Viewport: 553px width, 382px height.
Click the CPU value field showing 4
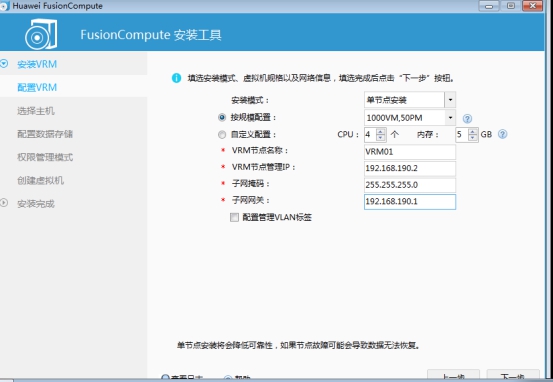370,134
